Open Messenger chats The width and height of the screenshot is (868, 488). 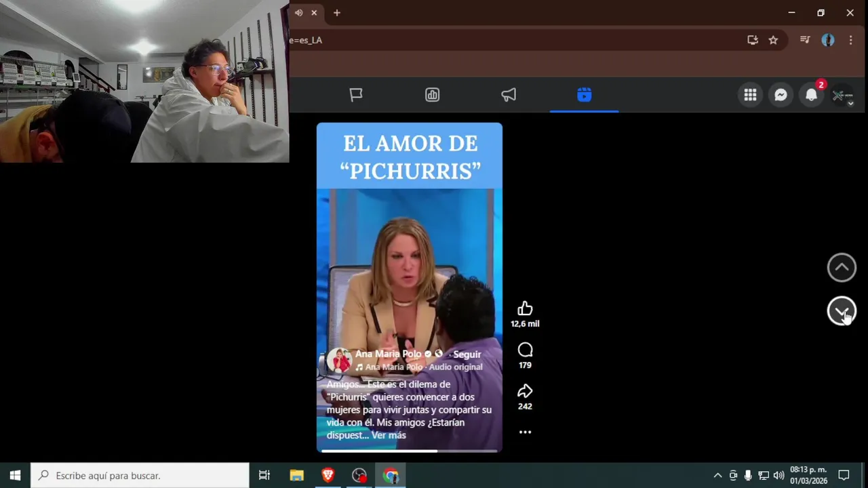pyautogui.click(x=781, y=96)
